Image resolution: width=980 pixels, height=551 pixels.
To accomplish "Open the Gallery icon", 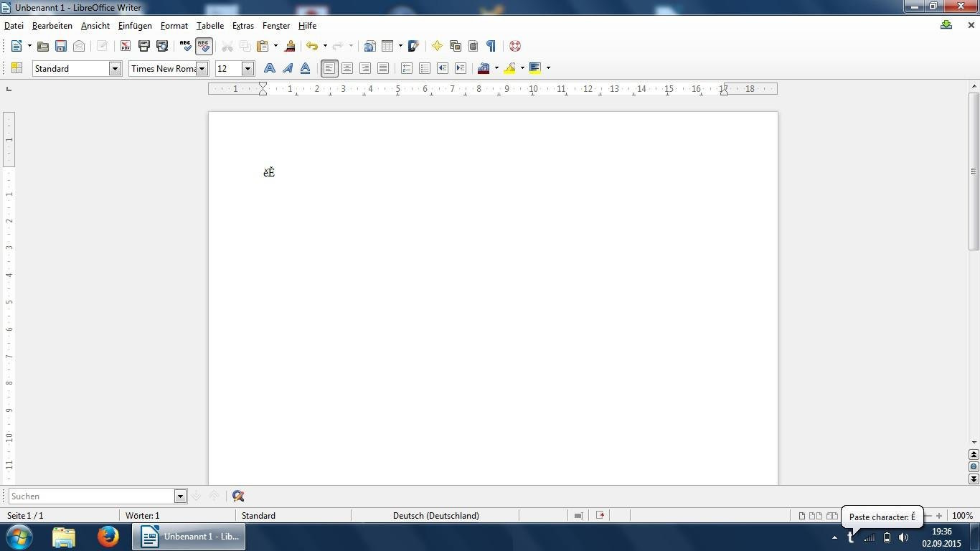I will [x=455, y=46].
